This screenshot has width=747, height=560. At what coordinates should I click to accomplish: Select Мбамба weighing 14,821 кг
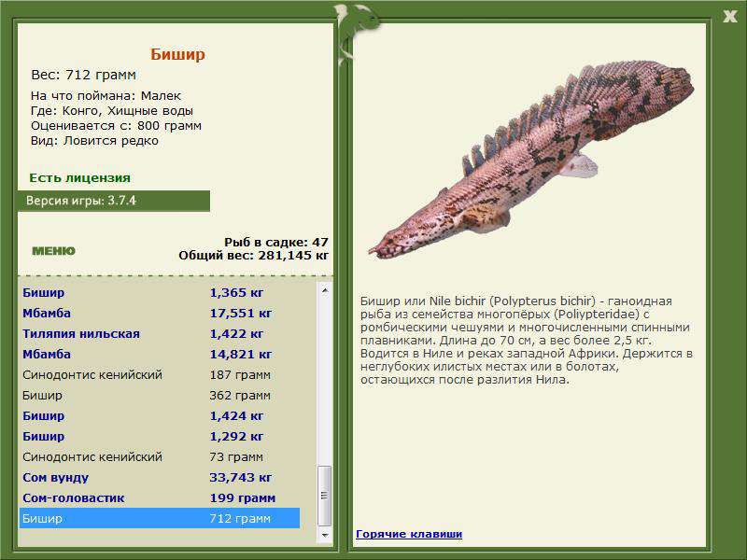coord(159,354)
